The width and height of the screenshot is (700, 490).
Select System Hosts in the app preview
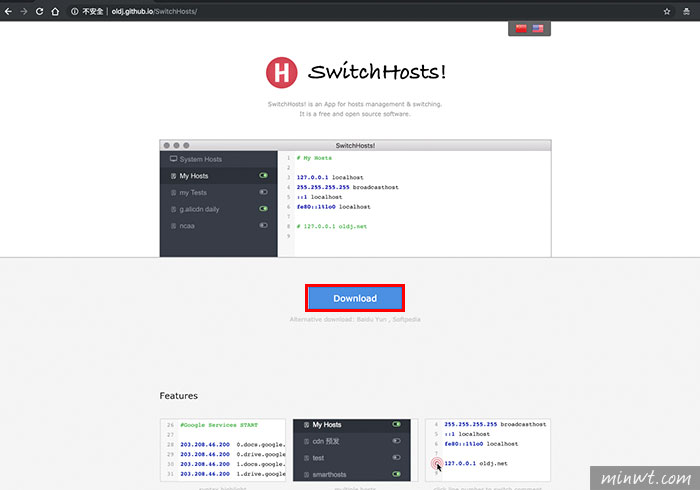click(x=218, y=159)
